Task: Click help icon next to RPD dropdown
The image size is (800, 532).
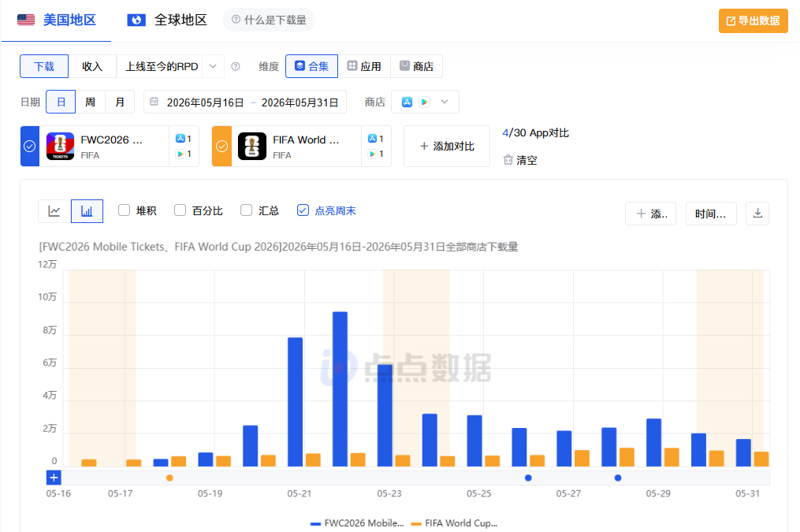Action: click(235, 66)
